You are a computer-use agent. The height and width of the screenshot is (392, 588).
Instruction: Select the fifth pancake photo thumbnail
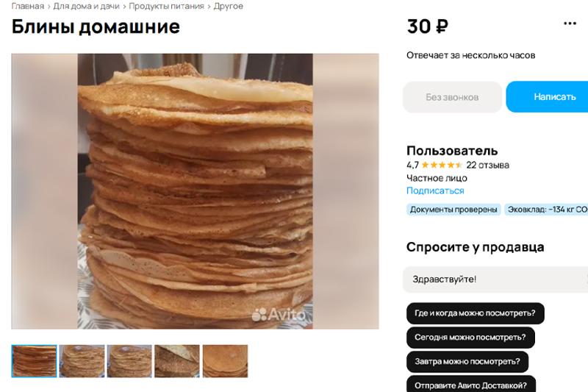point(225,361)
